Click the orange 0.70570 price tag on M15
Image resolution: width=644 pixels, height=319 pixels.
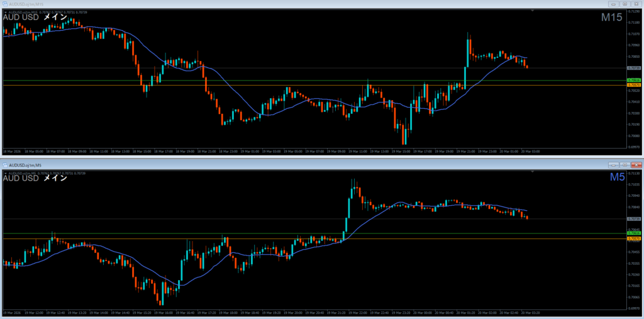click(634, 85)
